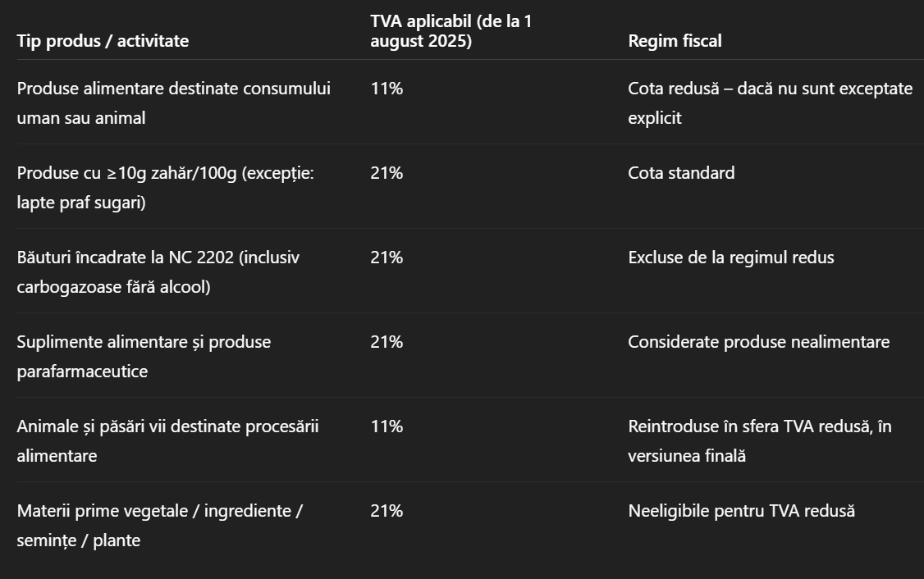Click the 'TVA aplicabil (de la 1 august 2025)' header

click(x=451, y=30)
